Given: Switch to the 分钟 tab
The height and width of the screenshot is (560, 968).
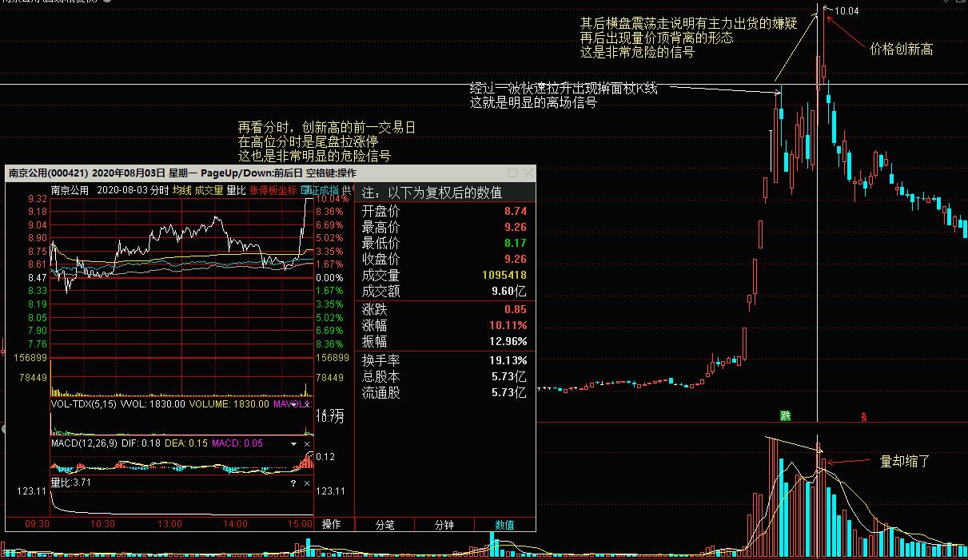Looking at the screenshot, I should (x=444, y=525).
